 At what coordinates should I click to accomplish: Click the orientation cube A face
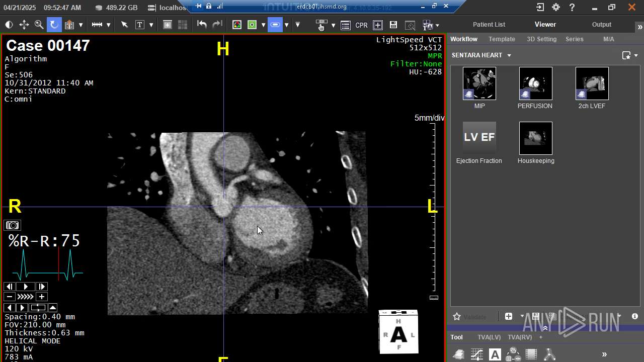coord(398,334)
